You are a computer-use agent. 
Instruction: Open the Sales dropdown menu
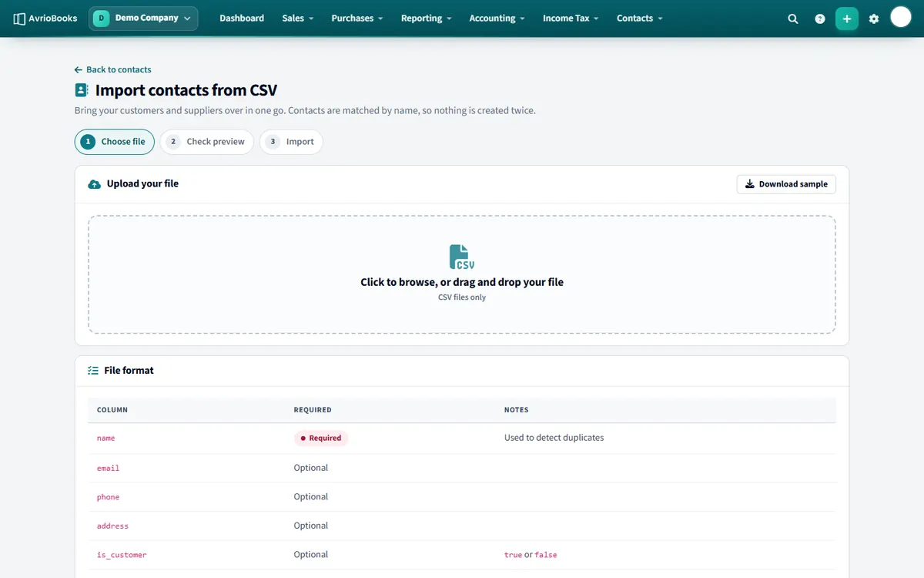[x=297, y=18]
